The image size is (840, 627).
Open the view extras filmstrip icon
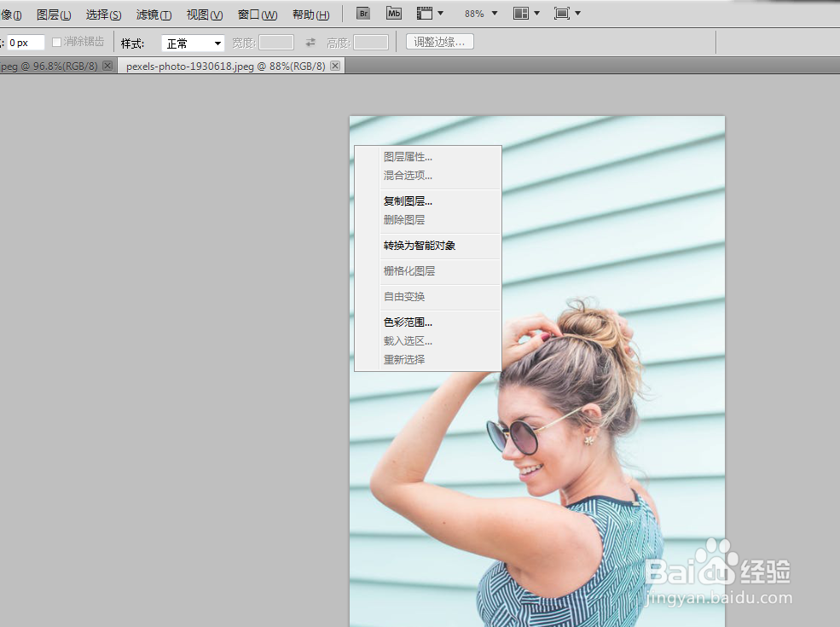tap(425, 14)
